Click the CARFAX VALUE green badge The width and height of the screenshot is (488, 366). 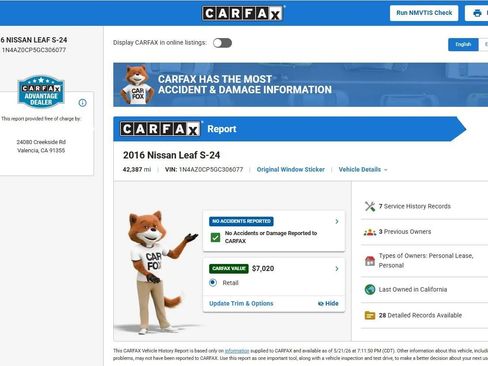pyautogui.click(x=229, y=269)
